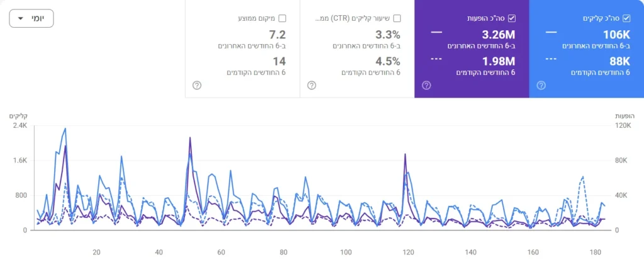The height and width of the screenshot is (262, 644).
Task: Click day 160 on the x-axis
Action: tap(533, 252)
